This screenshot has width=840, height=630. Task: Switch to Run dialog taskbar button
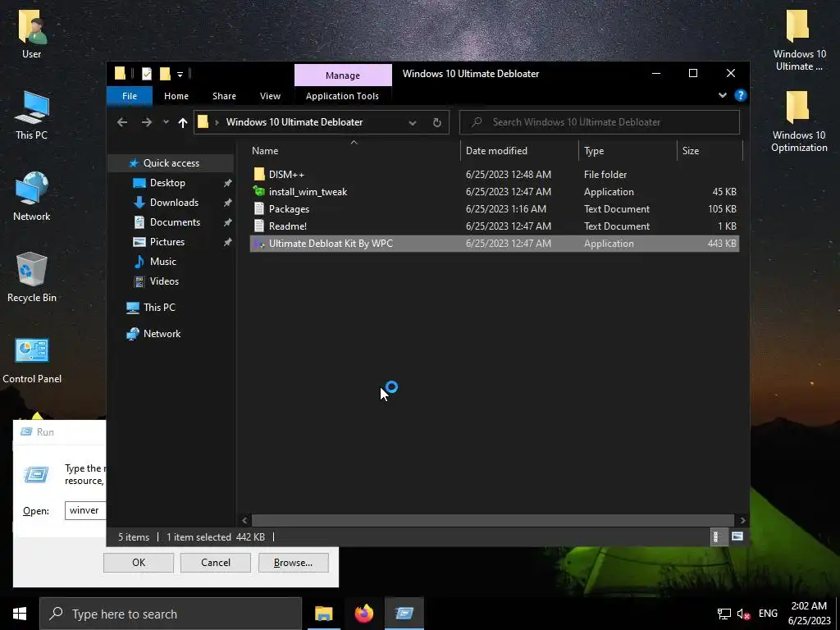point(404,614)
